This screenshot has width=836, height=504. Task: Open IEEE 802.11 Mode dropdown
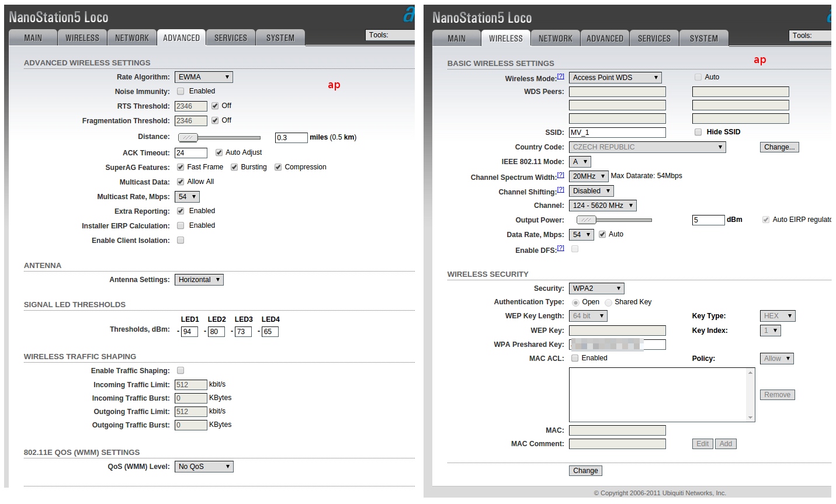(580, 162)
